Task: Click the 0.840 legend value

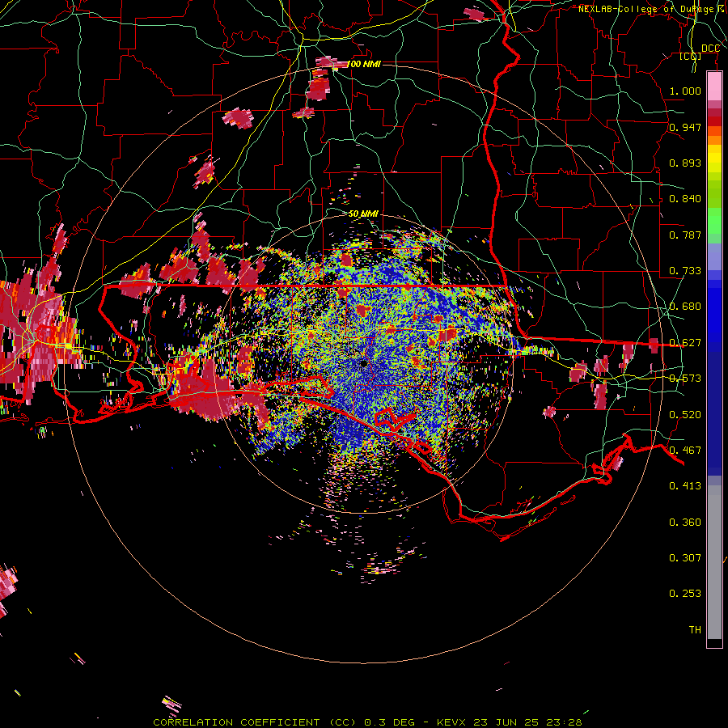Action: coord(685,199)
